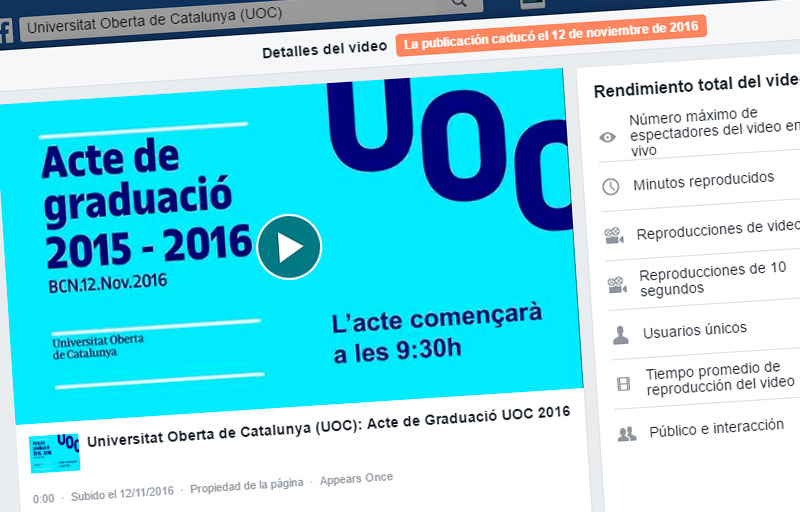The width and height of the screenshot is (800, 512).
Task: Click the search box showing Universitat Oberta de Catalunya
Action: (252, 16)
